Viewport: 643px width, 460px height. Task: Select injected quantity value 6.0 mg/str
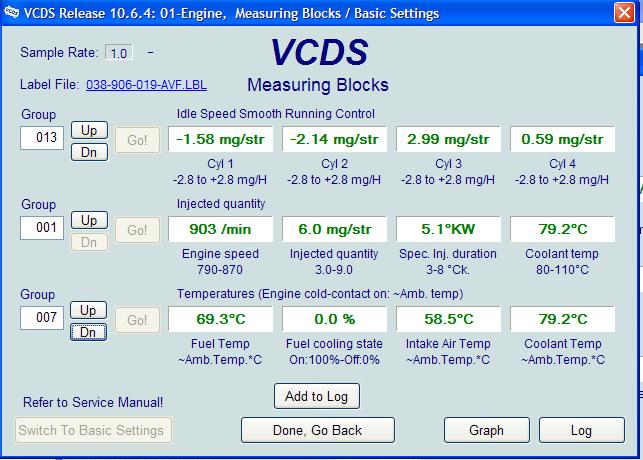(x=335, y=229)
